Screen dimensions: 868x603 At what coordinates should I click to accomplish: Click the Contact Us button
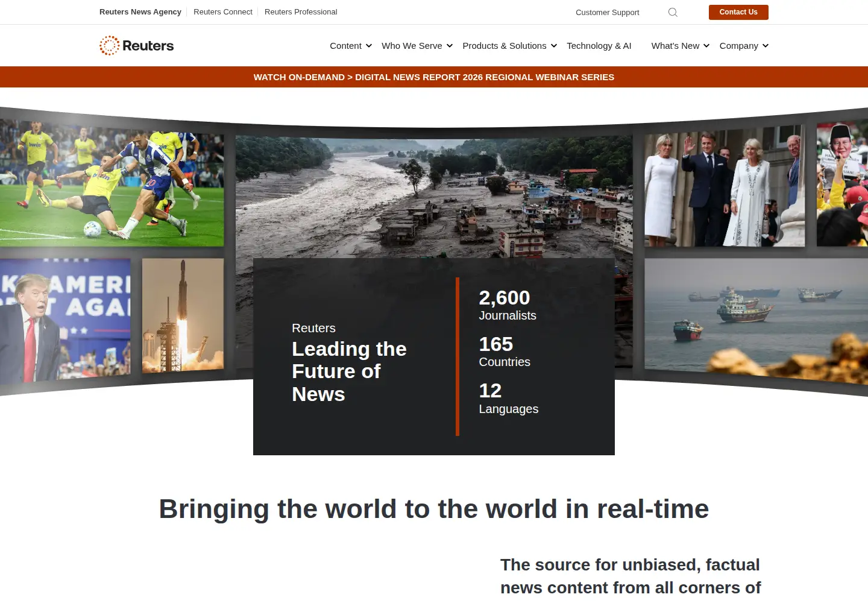pyautogui.click(x=738, y=12)
